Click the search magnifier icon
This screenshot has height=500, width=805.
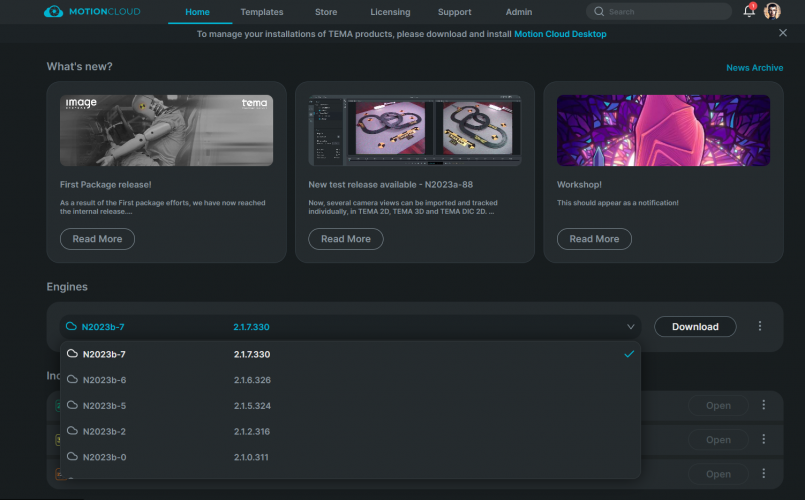599,11
